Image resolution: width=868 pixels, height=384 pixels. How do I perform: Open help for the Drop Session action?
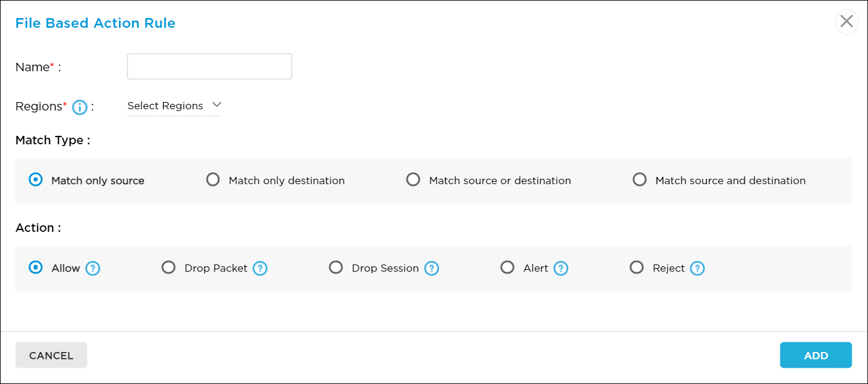(x=432, y=267)
